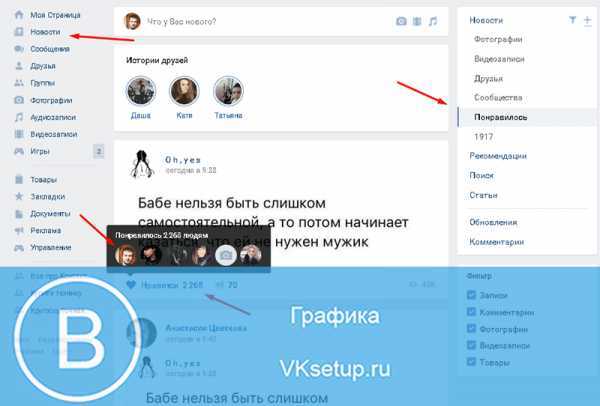Attach photo via camera icon in post box
The height and width of the screenshot is (406, 600).
[x=401, y=21]
